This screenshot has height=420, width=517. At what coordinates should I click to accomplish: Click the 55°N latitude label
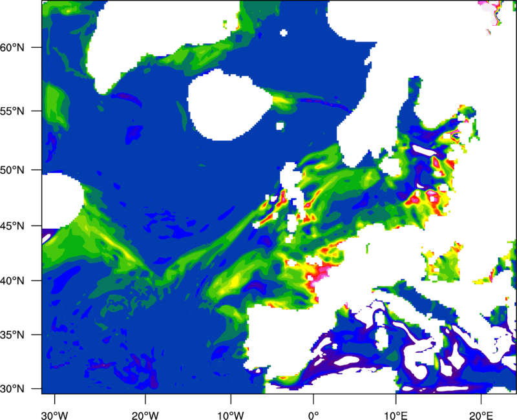(x=12, y=111)
